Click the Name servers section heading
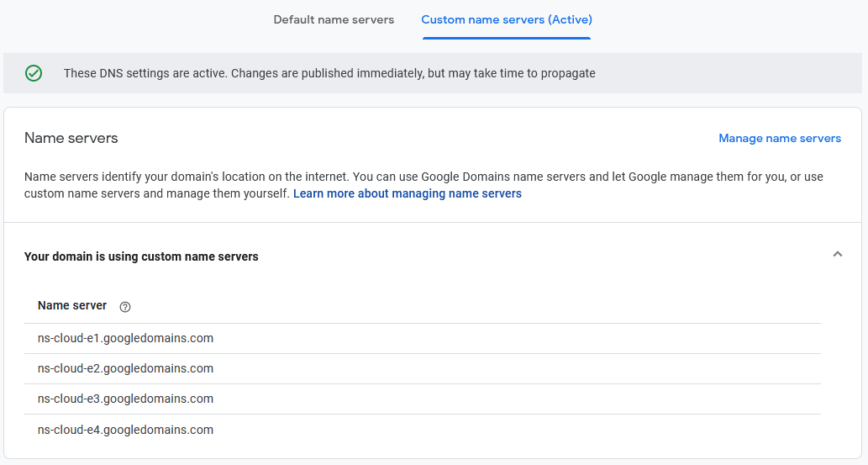Viewport: 868px width, 465px height. click(71, 138)
